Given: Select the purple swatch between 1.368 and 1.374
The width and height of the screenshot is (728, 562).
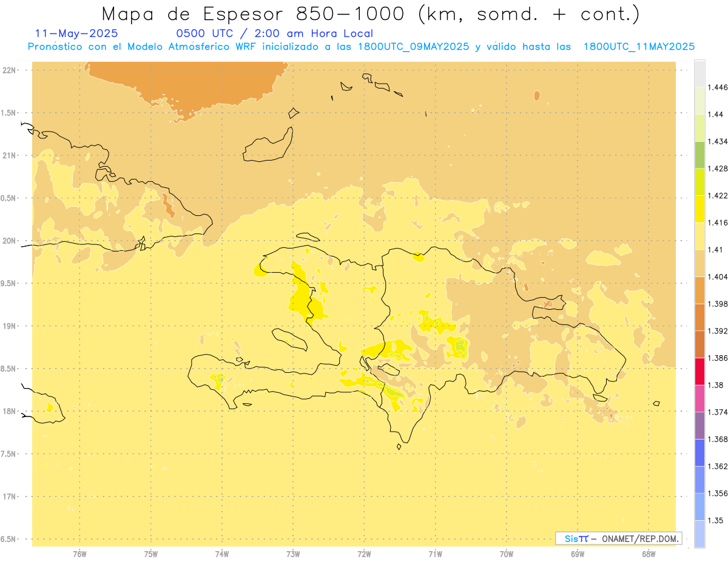Looking at the screenshot, I should [x=699, y=425].
